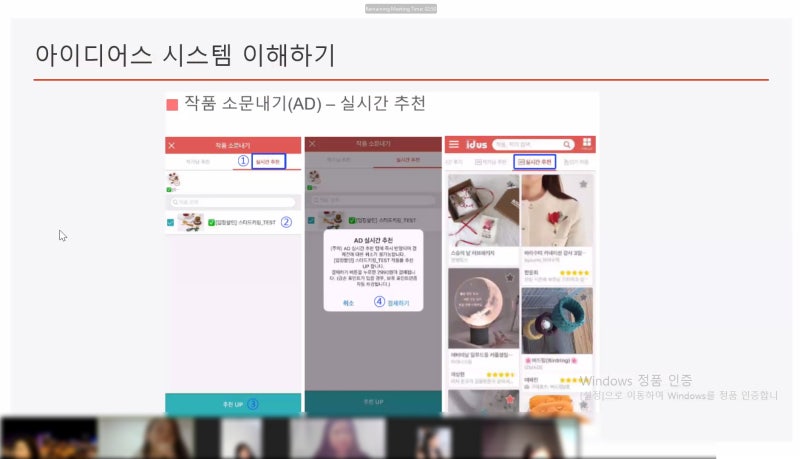Image resolution: width=800 pixels, height=459 pixels.
Task: Select 실시간 추천 tab on middle phone
Action: pos(408,160)
